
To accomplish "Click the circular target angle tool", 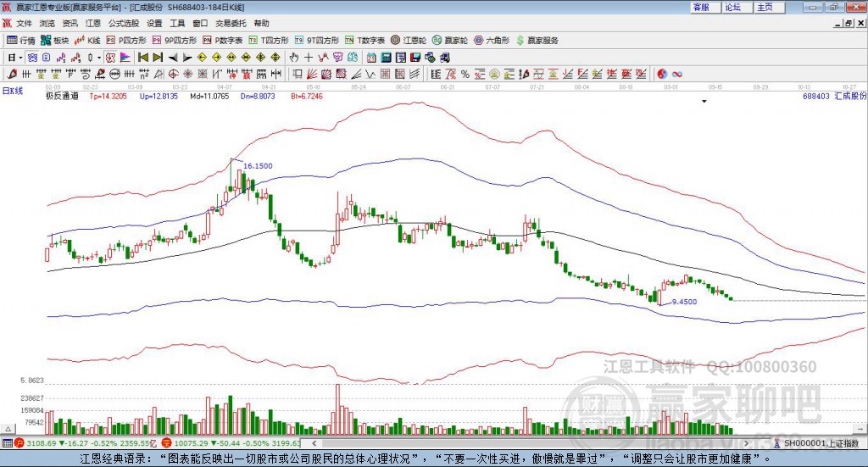I will (x=173, y=74).
